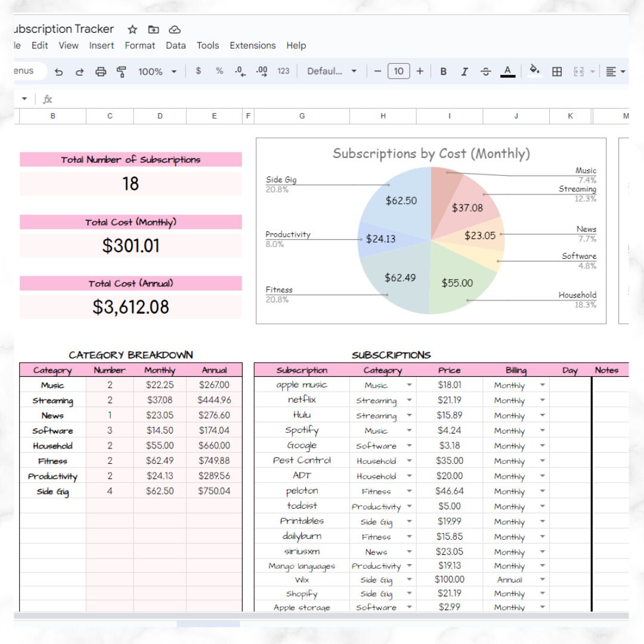Open the Print icon
The height and width of the screenshot is (644, 644).
click(x=101, y=71)
